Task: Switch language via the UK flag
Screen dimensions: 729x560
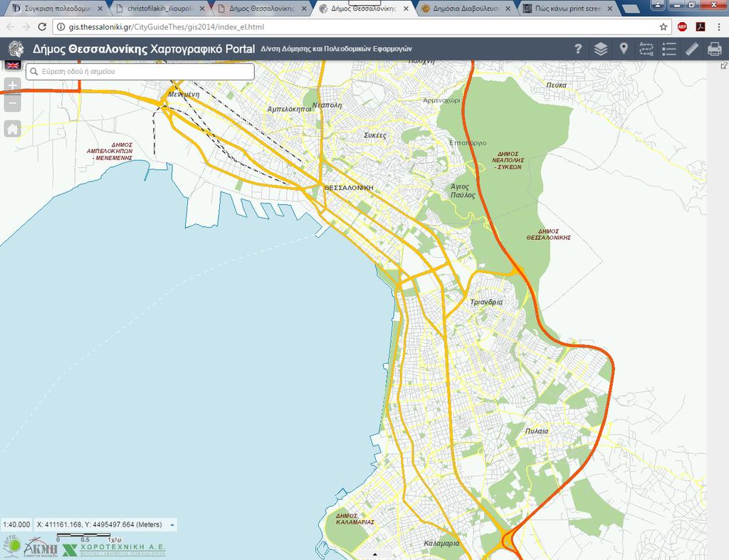Action: pos(13,65)
